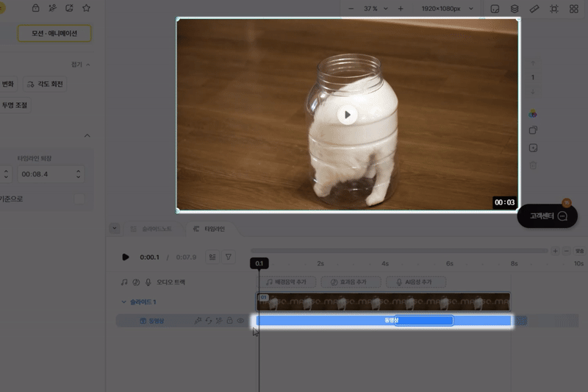588x392 pixels.
Task: Open the grid apps icon at top right
Action: [x=573, y=9]
